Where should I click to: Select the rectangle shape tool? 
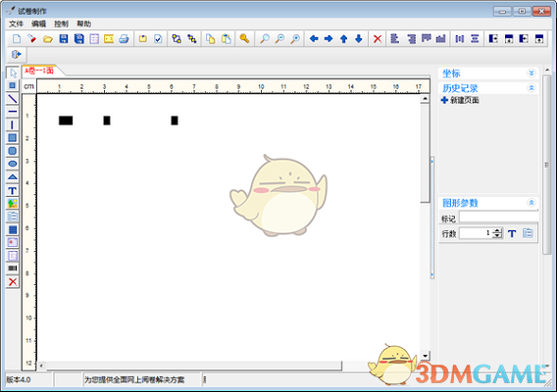(13, 138)
